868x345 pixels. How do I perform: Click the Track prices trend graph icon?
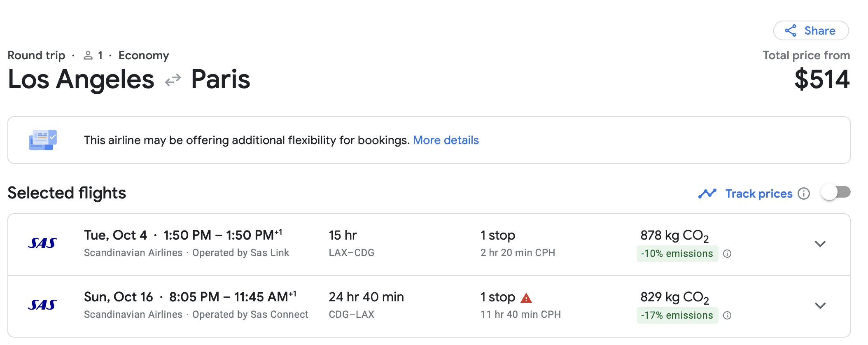pos(707,193)
